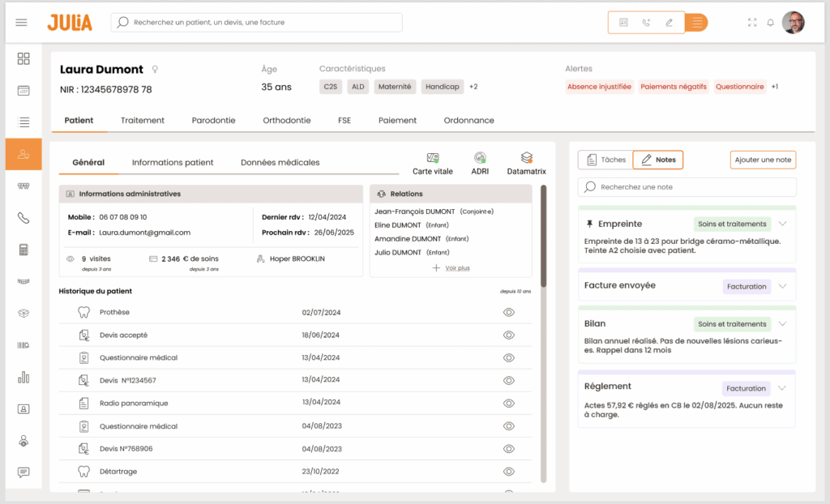Click the notifications bell icon

pos(770,23)
